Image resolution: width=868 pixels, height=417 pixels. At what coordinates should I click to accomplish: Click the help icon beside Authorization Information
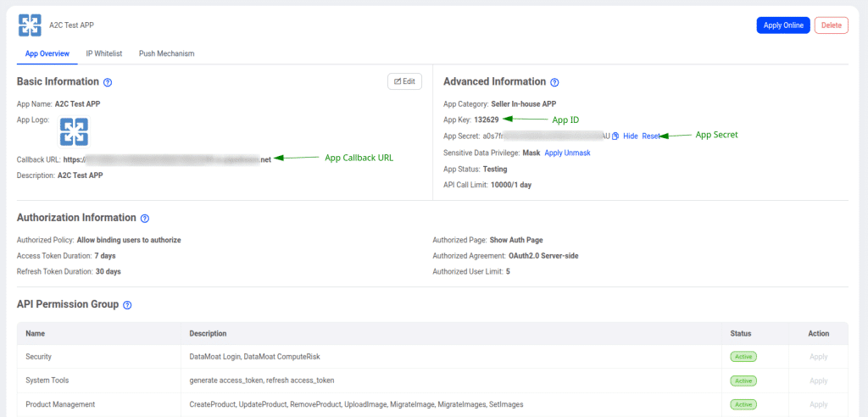(x=145, y=218)
